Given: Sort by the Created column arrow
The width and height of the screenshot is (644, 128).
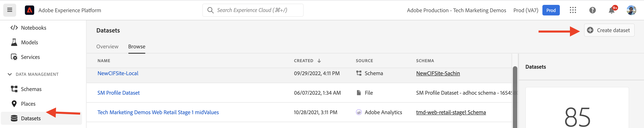Looking at the screenshot, I should pos(319,61).
